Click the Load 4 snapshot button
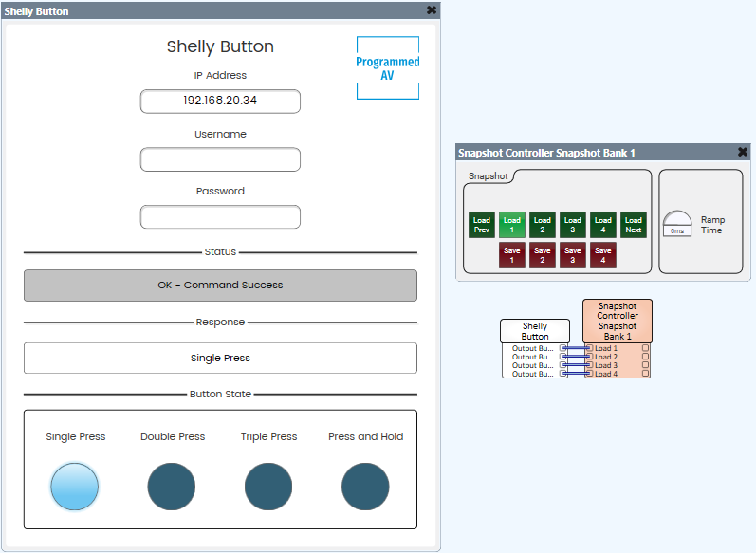The image size is (756, 553). point(603,225)
